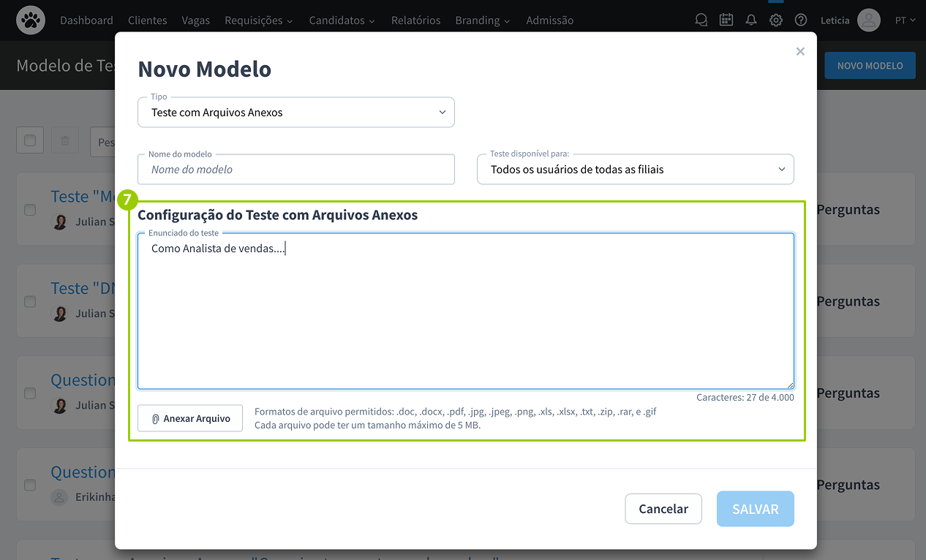Image resolution: width=926 pixels, height=560 pixels.
Task: Close the Novo Modelo dialog with X
Action: 800,51
